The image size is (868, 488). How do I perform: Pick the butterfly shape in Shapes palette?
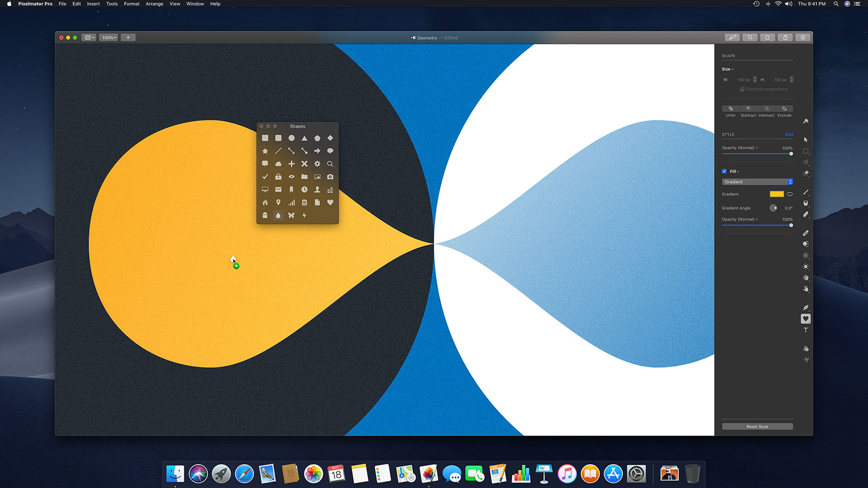[291, 216]
